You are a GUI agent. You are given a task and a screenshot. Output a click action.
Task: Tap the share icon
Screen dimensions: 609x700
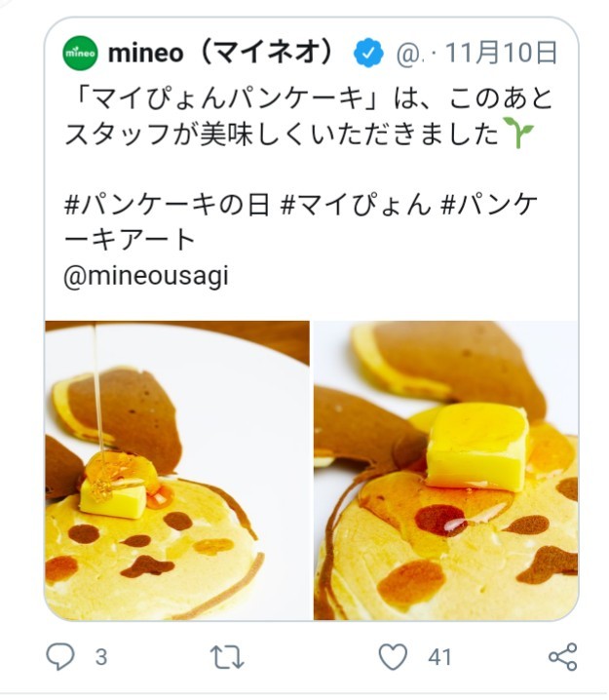pyautogui.click(x=562, y=657)
